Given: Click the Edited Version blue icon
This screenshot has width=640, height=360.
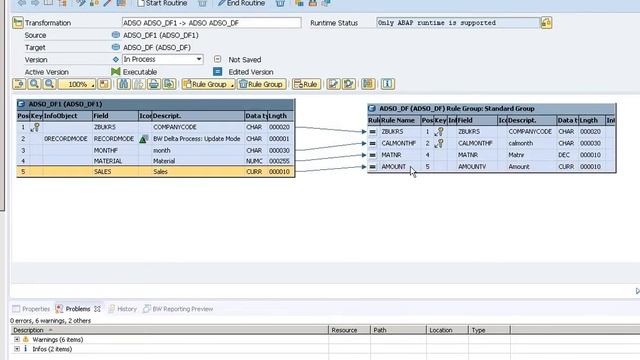Looking at the screenshot, I should (218, 72).
